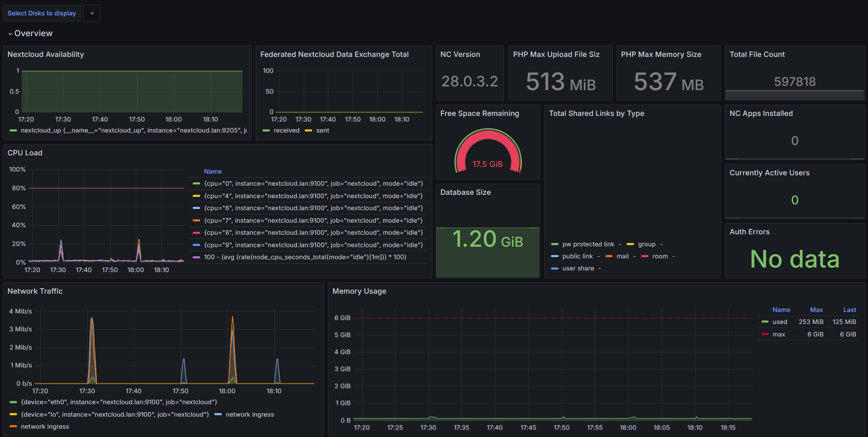The height and width of the screenshot is (437, 868).
Task: Toggle blue network ingress legend entry
Action: (250, 415)
